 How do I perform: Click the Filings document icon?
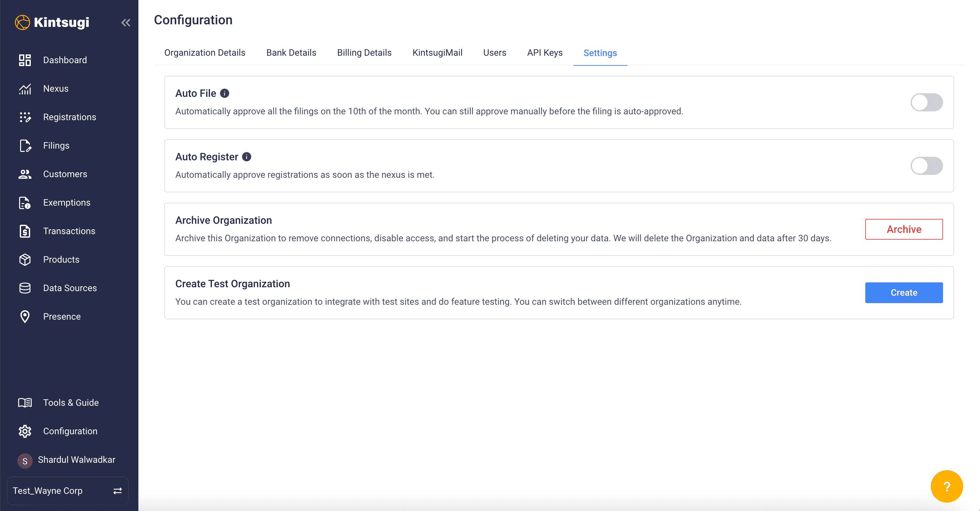pos(25,146)
